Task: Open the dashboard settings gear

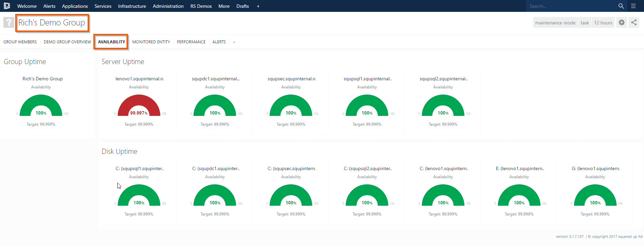Action: pos(622,23)
